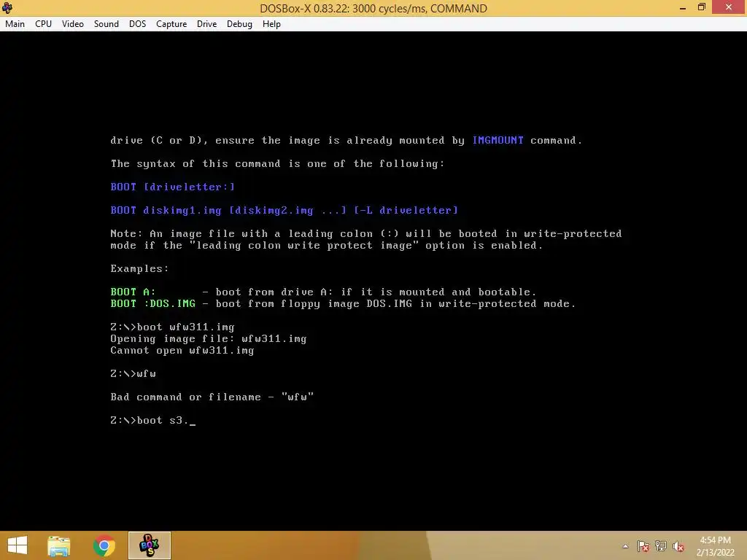Click the blue IMGMOUNT command word
This screenshot has width=747, height=560.
coord(498,141)
